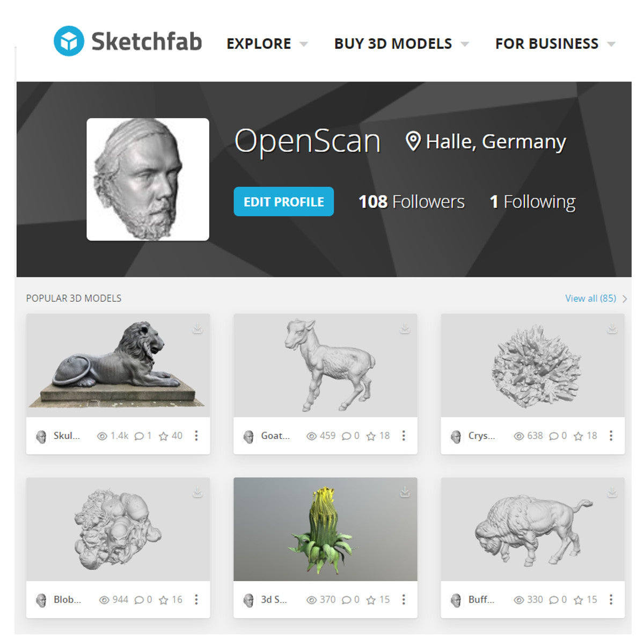Open the Explore dropdown menu

[x=267, y=43]
